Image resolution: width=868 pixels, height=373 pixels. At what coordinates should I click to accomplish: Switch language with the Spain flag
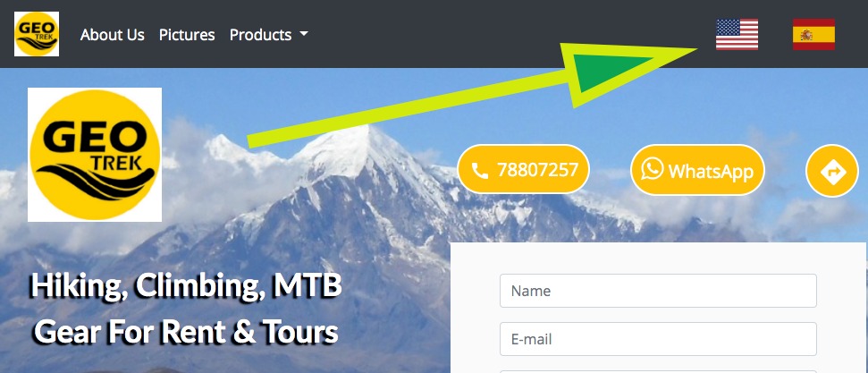pos(813,34)
